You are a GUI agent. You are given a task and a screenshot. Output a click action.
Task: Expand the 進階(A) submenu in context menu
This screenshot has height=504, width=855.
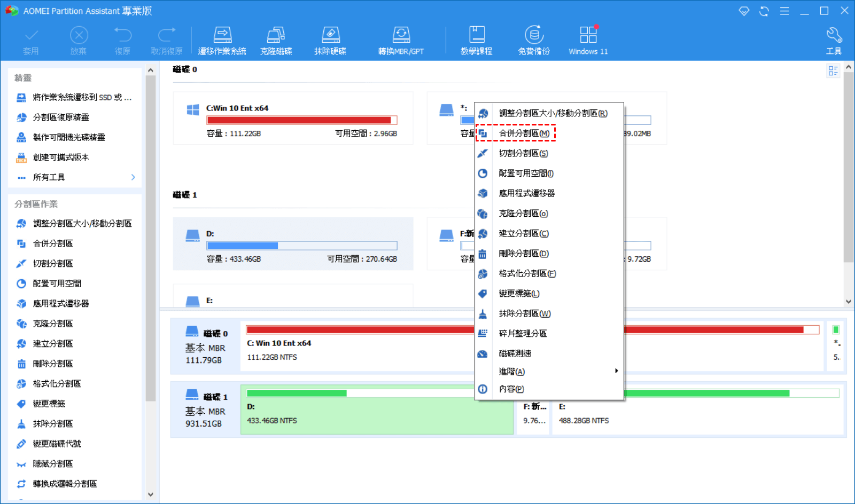point(549,372)
